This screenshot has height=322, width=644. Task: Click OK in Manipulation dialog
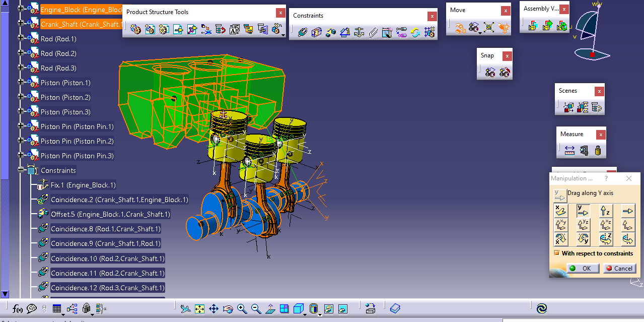pos(583,268)
